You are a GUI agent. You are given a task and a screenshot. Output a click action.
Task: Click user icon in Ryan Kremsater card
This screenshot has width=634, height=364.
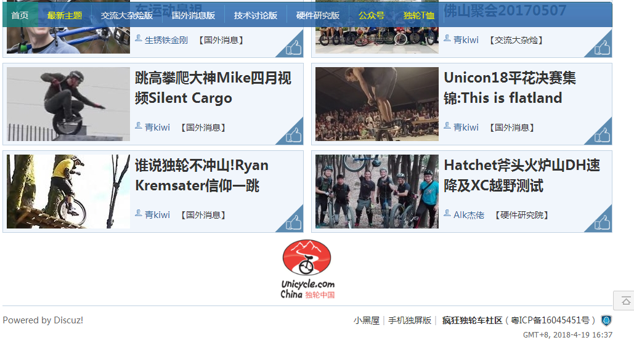[x=139, y=213]
